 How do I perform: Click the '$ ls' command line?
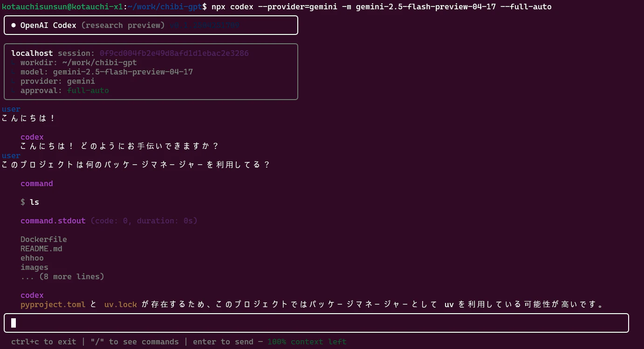coord(30,202)
